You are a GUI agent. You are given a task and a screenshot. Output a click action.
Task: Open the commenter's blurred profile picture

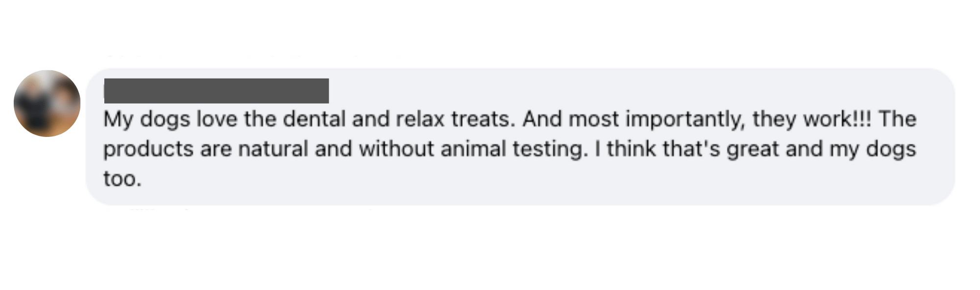point(47,104)
